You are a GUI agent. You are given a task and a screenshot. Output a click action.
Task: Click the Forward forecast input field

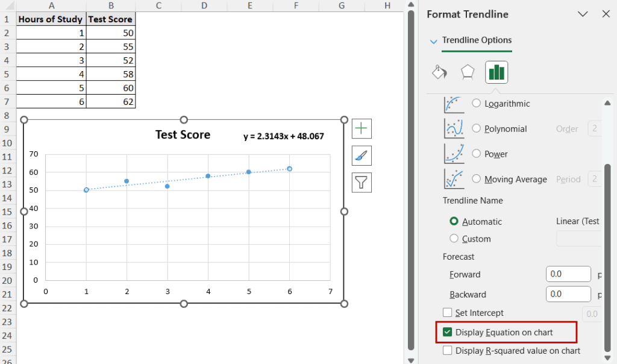(568, 274)
